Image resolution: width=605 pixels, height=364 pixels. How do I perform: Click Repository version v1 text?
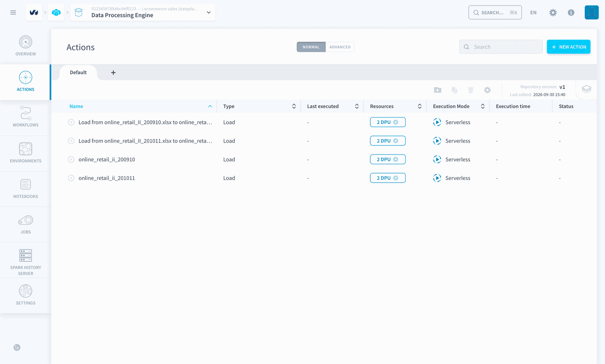coord(542,87)
